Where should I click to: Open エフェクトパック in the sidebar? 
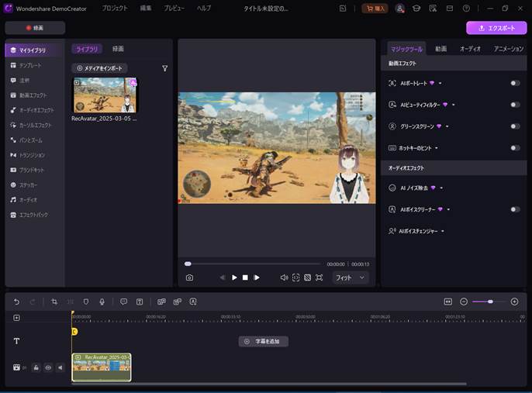tap(35, 215)
